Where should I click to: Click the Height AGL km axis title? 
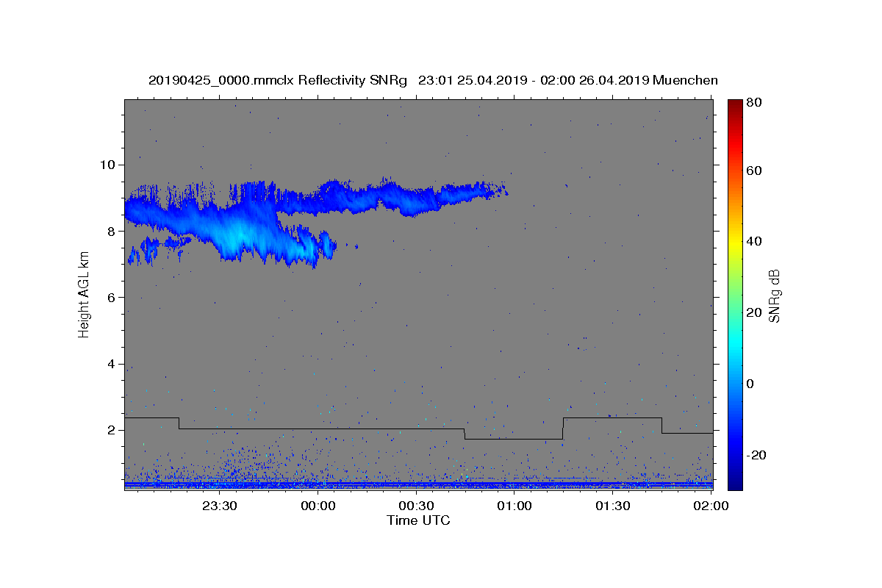84,294
